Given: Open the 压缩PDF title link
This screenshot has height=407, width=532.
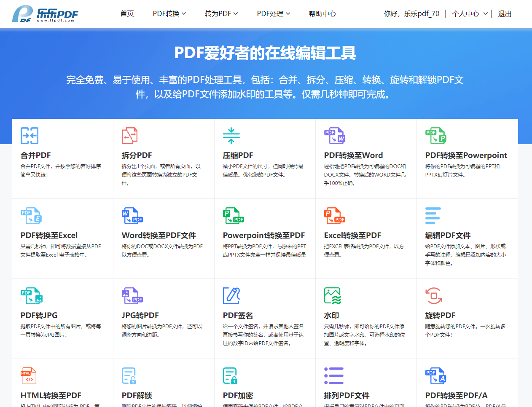Looking at the screenshot, I should (238, 155).
